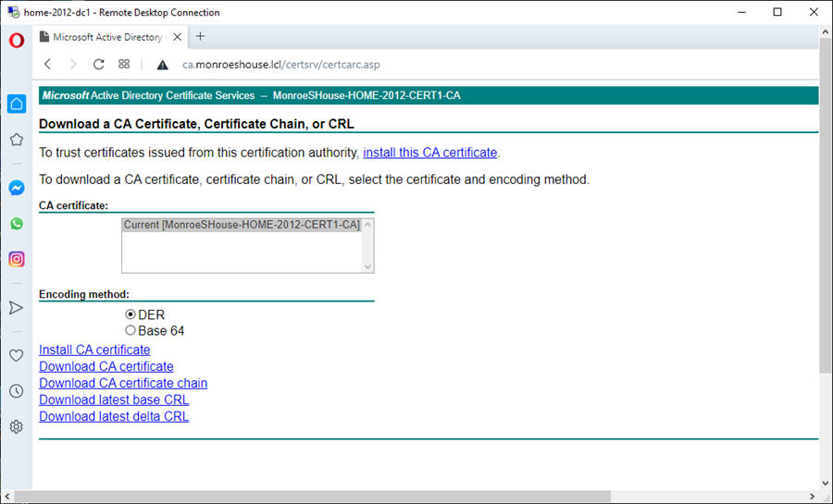Click the 'CA certificate:' label
833x504 pixels.
(x=73, y=206)
